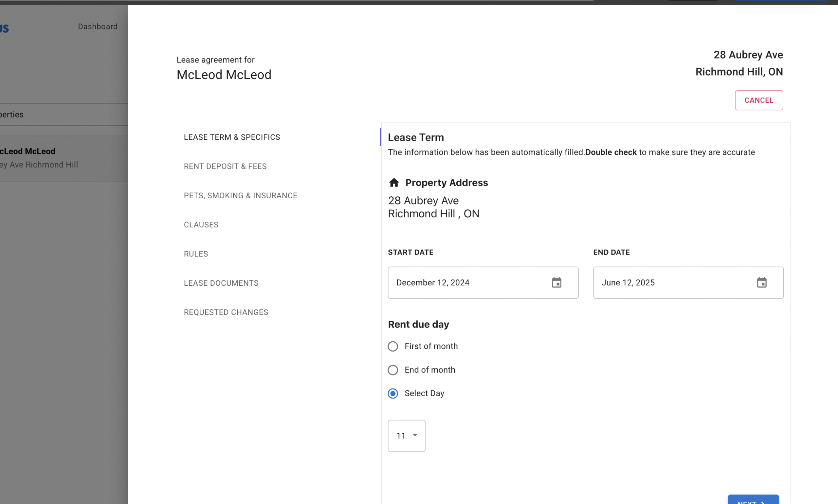Viewport: 838px width, 504px height.
Task: Select First of month rent due
Action: click(393, 346)
